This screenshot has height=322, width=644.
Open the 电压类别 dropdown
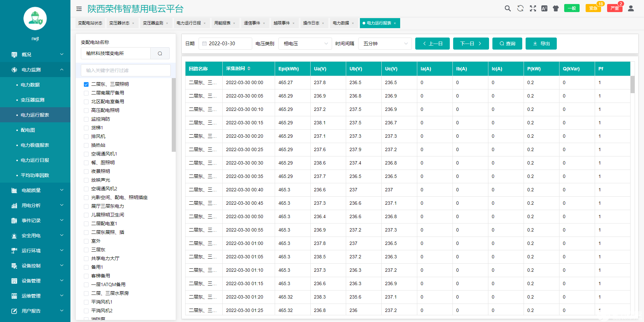305,44
